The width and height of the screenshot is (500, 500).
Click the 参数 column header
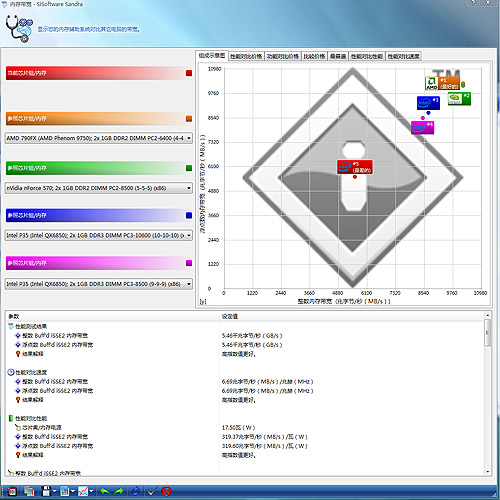(113, 316)
